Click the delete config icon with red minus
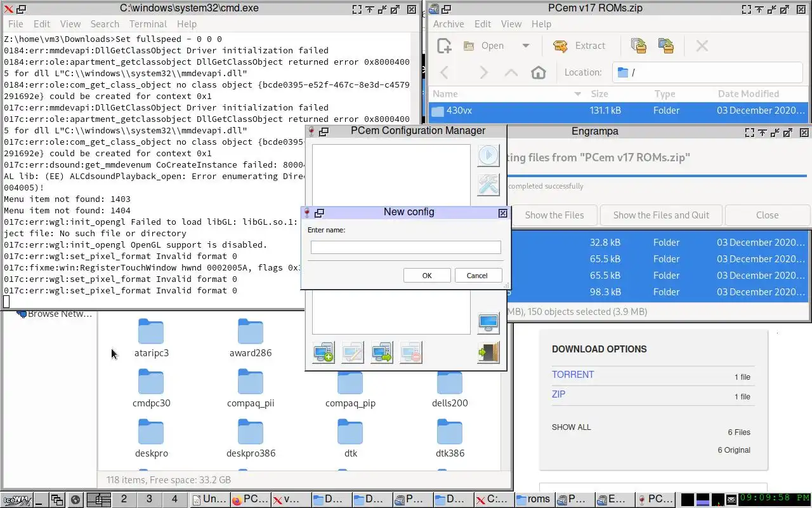The image size is (812, 508). [x=411, y=352]
